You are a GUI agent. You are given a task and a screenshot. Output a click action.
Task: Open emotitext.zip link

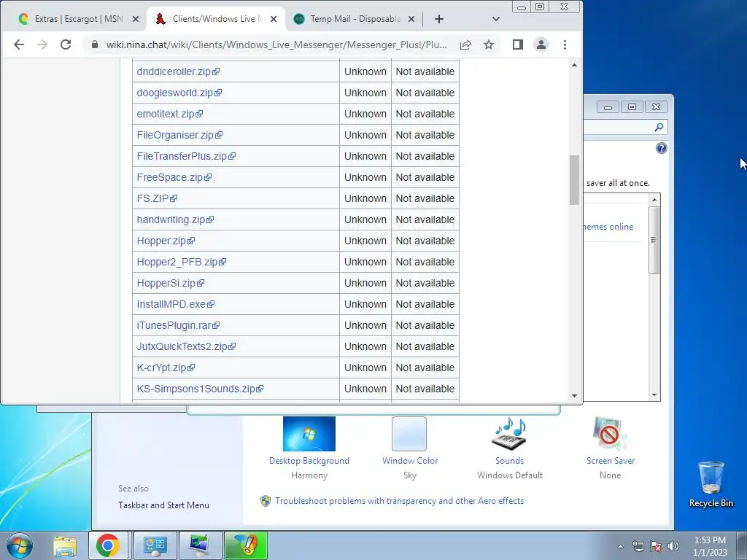tap(169, 114)
